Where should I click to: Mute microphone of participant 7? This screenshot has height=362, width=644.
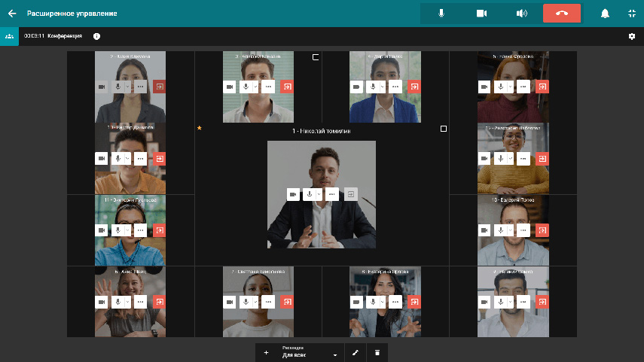pos(246,302)
